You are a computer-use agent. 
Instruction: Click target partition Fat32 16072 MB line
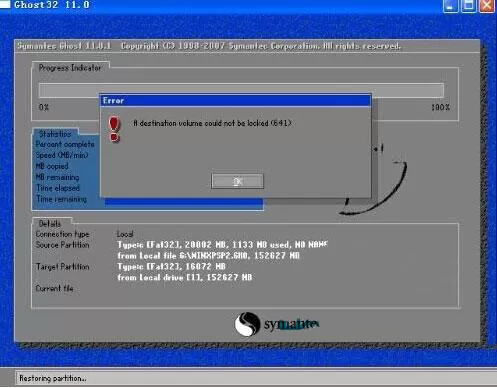[171, 267]
